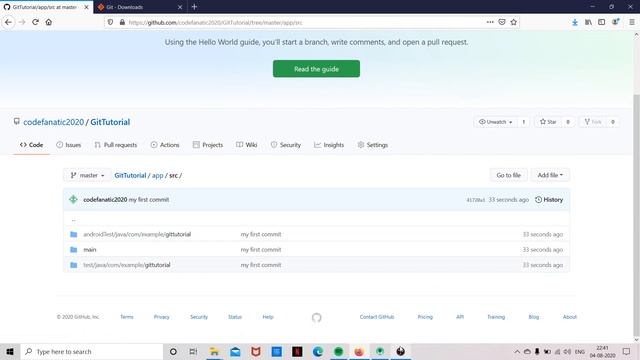Open the commit message in the main row
The height and width of the screenshot is (360, 640).
coord(261,250)
